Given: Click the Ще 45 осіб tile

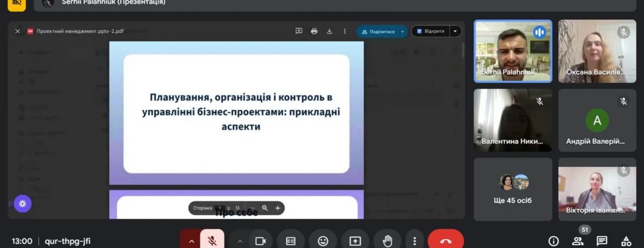Looking at the screenshot, I should pyautogui.click(x=513, y=189).
